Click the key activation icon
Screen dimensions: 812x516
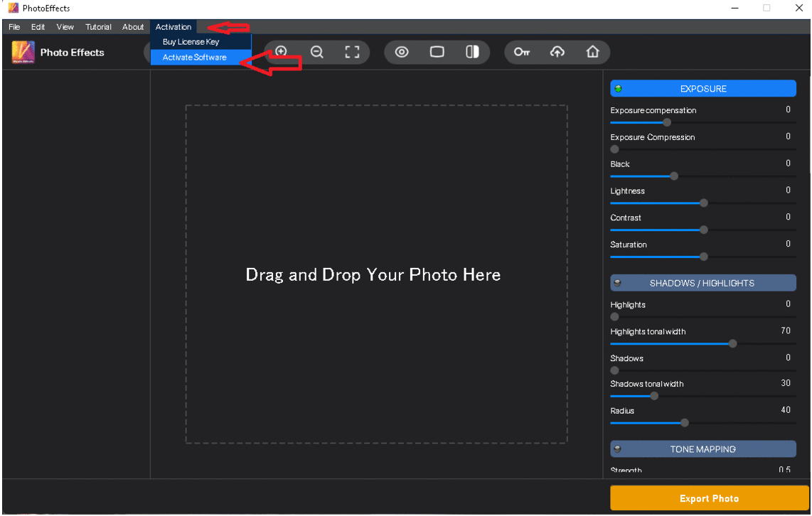click(x=523, y=52)
